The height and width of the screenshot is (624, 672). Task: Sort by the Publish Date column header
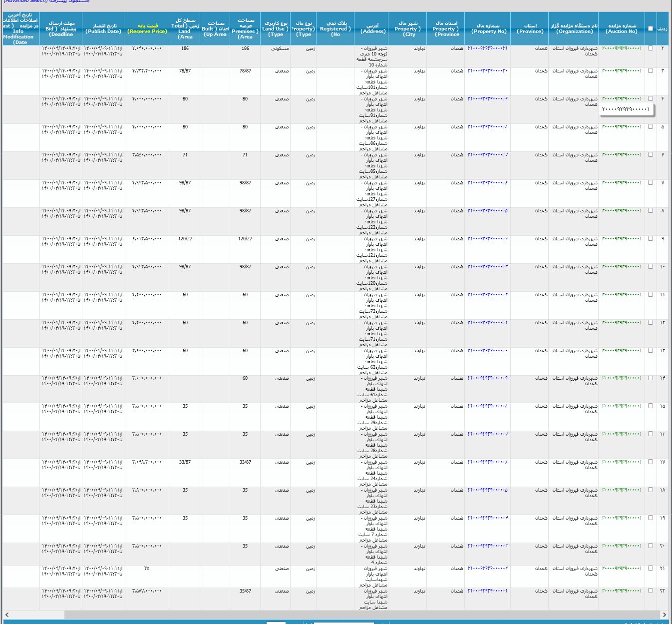(x=103, y=28)
